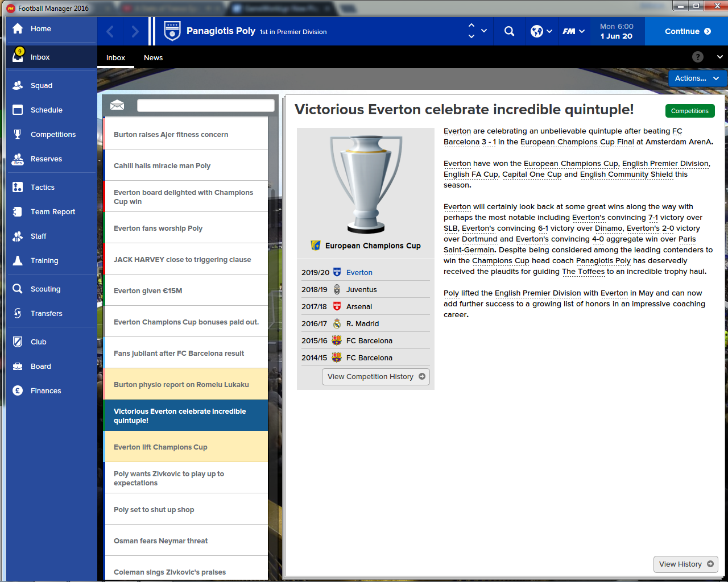This screenshot has width=728, height=582.
Task: Click the inbox envelope filter icon
Action: [117, 105]
